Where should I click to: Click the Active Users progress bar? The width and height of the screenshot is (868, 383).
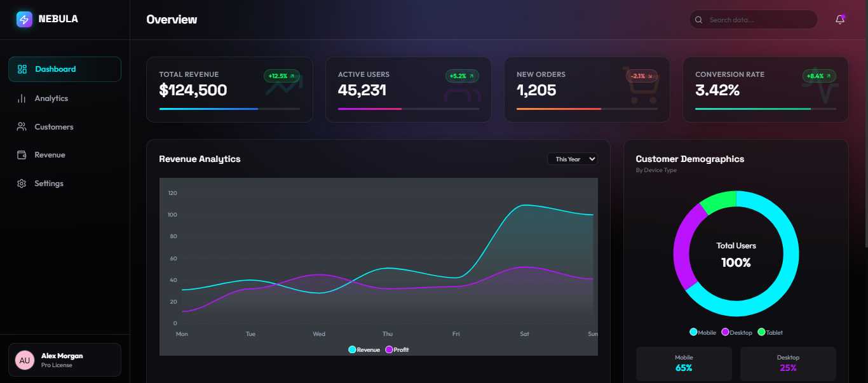408,109
